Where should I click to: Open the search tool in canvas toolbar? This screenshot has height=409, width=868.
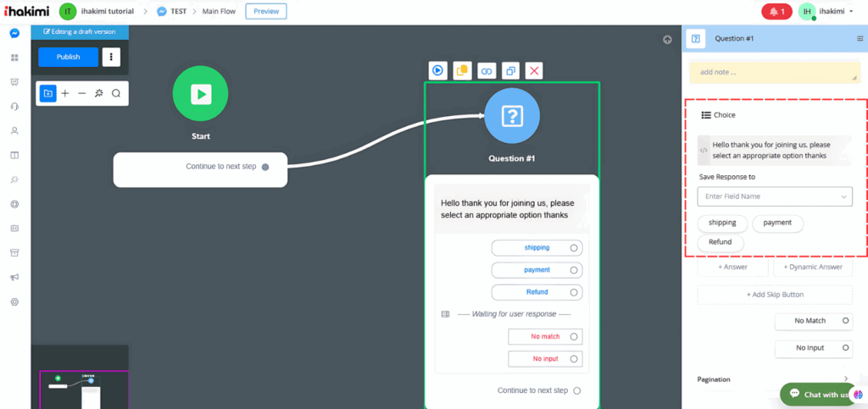click(x=116, y=93)
